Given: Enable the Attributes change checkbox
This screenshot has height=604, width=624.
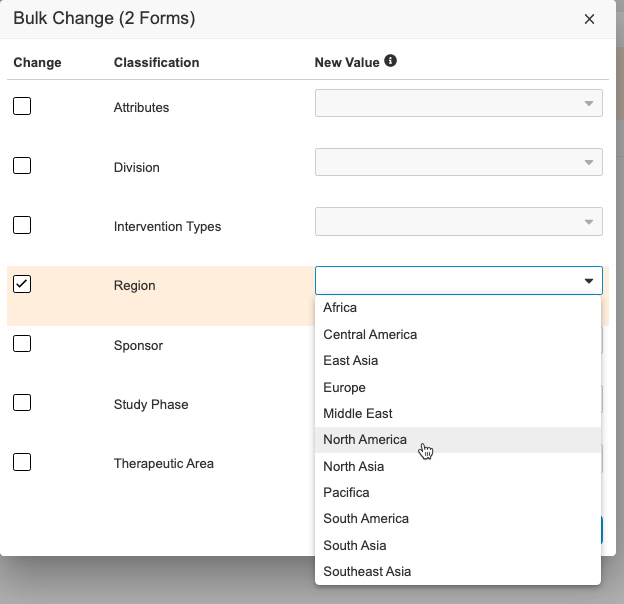Looking at the screenshot, I should pyautogui.click(x=22, y=106).
